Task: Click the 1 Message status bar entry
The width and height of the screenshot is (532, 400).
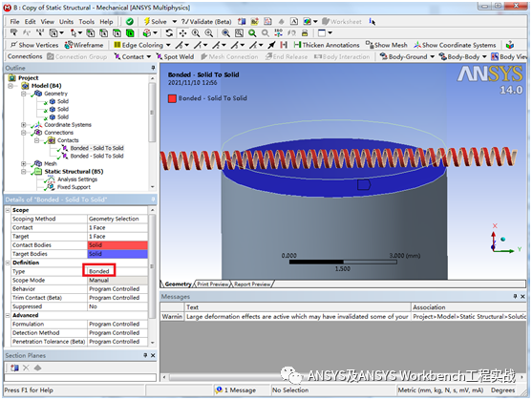Action: (x=236, y=390)
